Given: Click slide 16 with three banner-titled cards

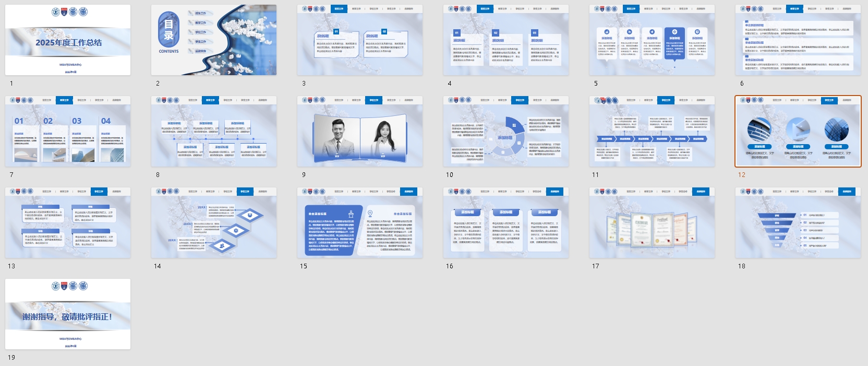Looking at the screenshot, I should (x=506, y=223).
